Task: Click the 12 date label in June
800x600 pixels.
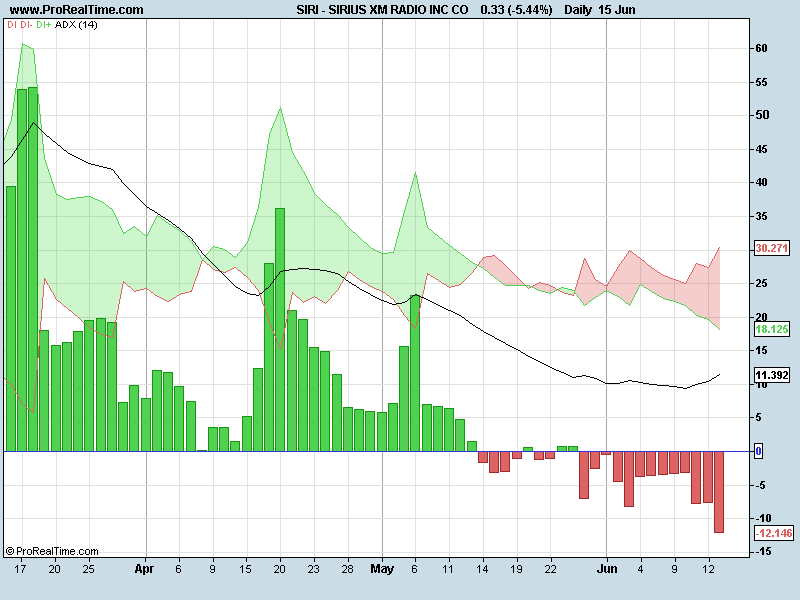Action: pyautogui.click(x=708, y=569)
